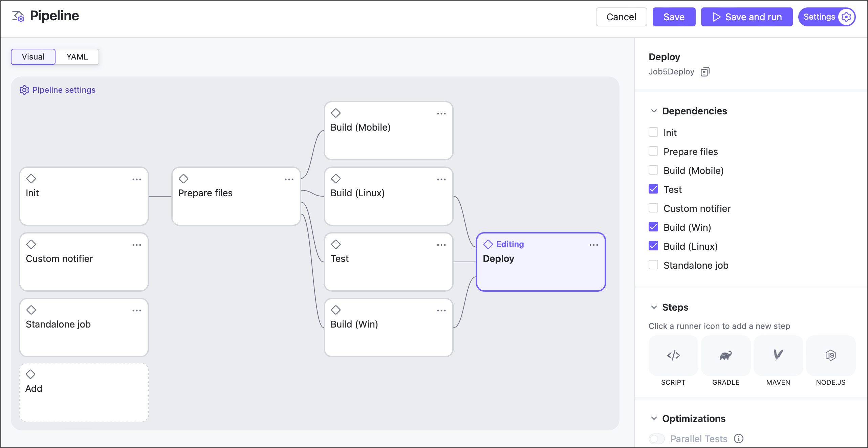Image resolution: width=868 pixels, height=448 pixels.
Task: Enable the Init dependency checkbox
Action: tap(653, 132)
